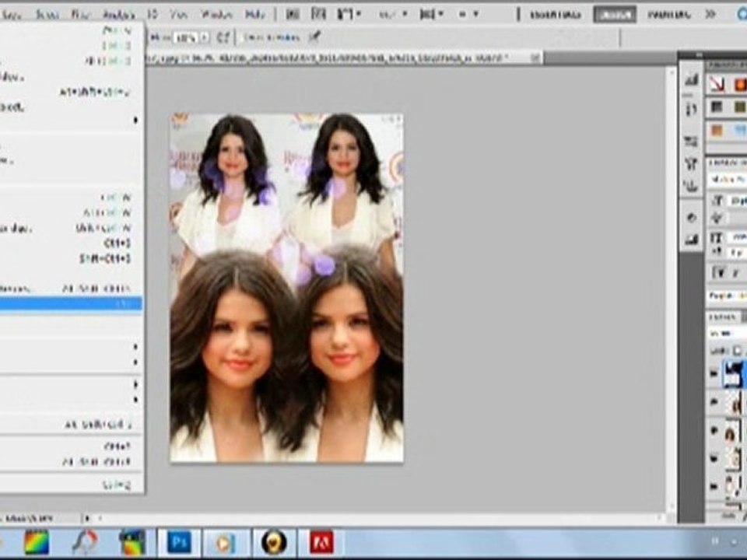This screenshot has width=747, height=560.
Task: Hide the selected top layer via eye icon
Action: point(714,374)
